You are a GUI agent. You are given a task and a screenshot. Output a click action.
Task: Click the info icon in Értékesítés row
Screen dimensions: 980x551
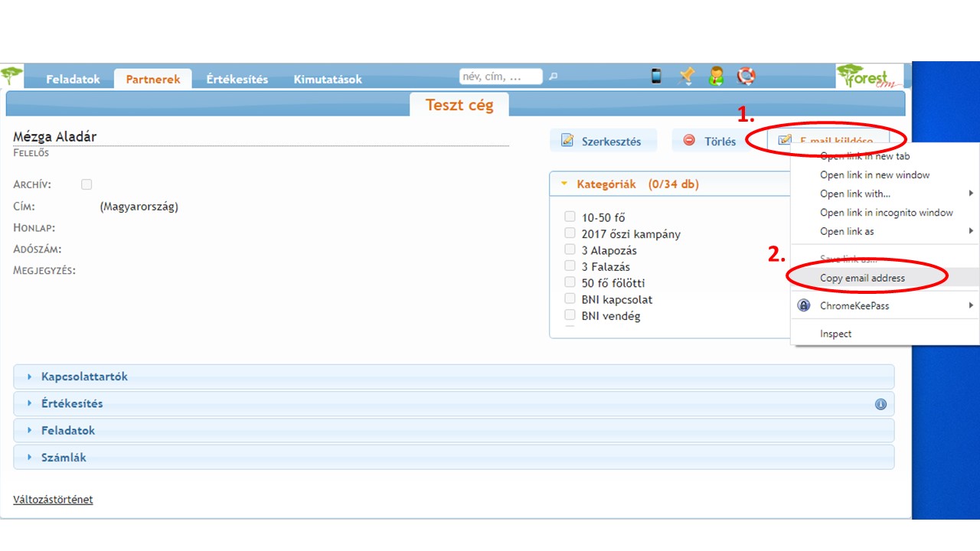pos(880,404)
